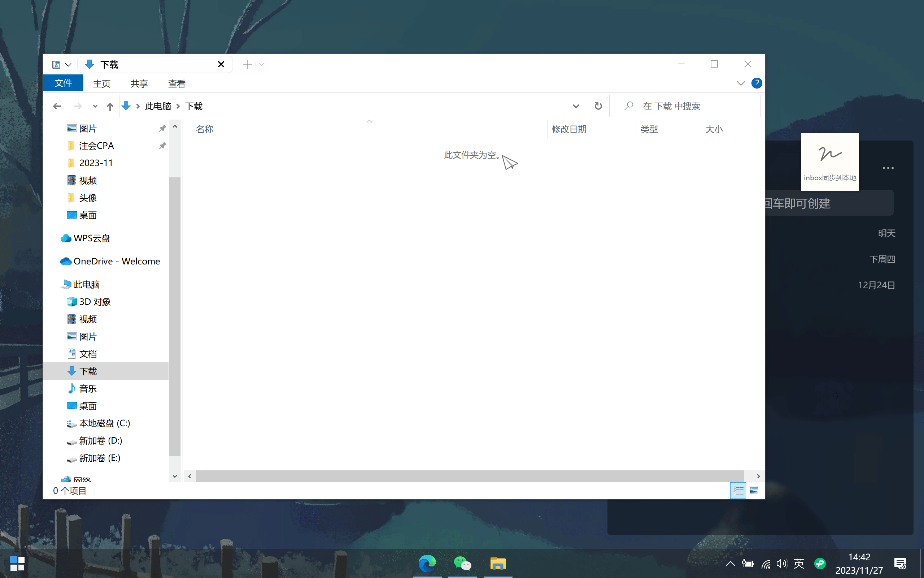Expand the chevron between 此电脑 and 下载
Image resolution: width=924 pixels, height=578 pixels.
coord(178,106)
